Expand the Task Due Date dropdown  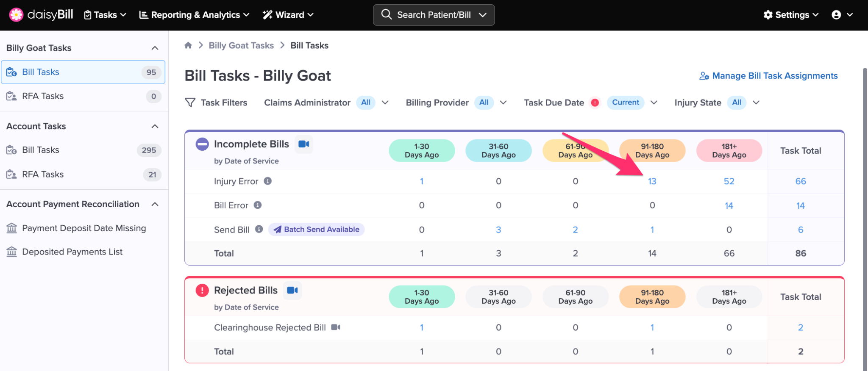[x=654, y=102]
